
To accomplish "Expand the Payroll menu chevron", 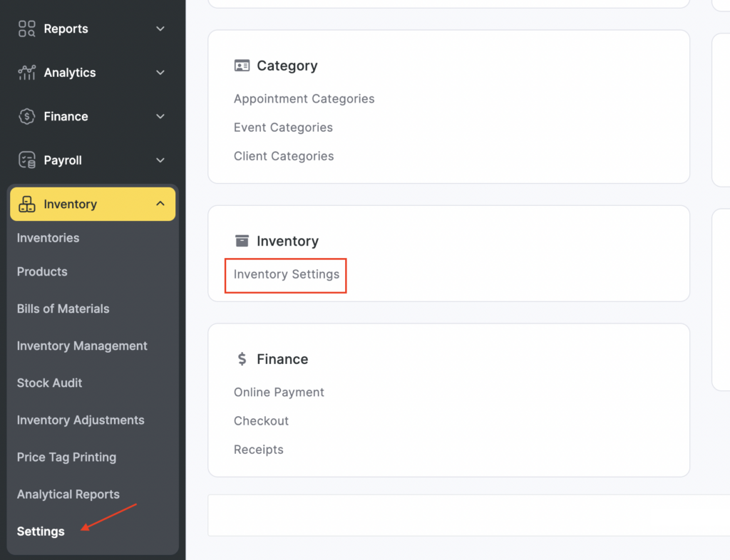I will tap(160, 160).
